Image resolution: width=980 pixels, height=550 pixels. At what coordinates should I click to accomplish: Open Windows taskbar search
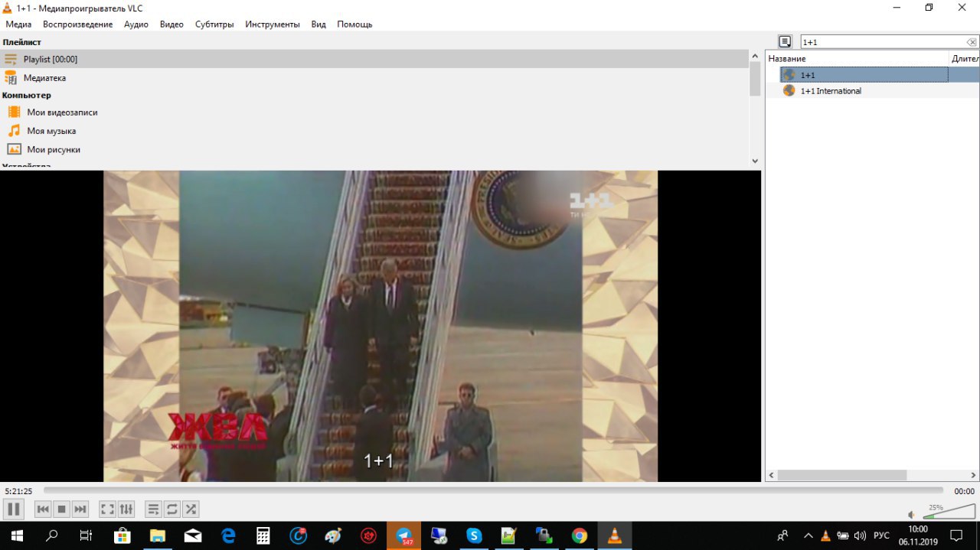coord(51,535)
